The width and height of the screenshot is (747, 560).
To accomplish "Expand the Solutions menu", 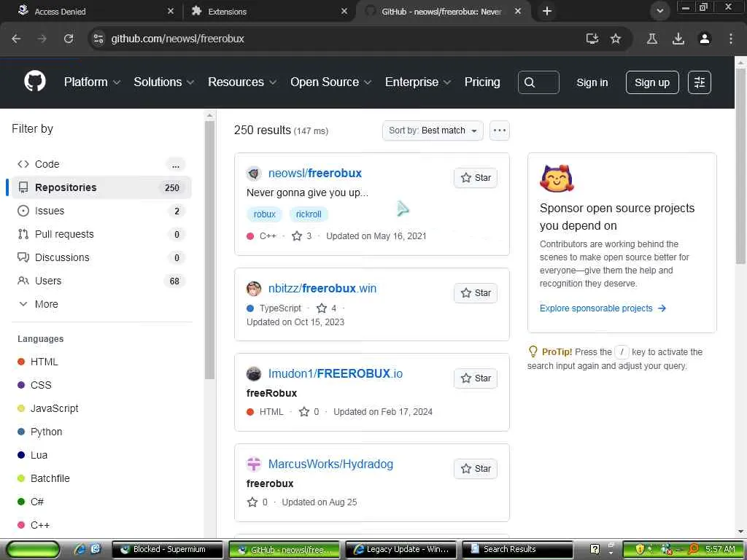I will pyautogui.click(x=164, y=82).
